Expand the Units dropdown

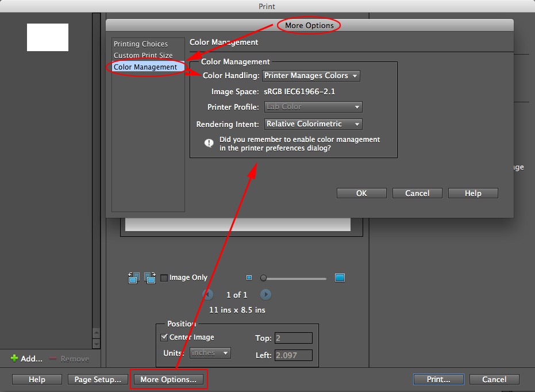(x=210, y=353)
